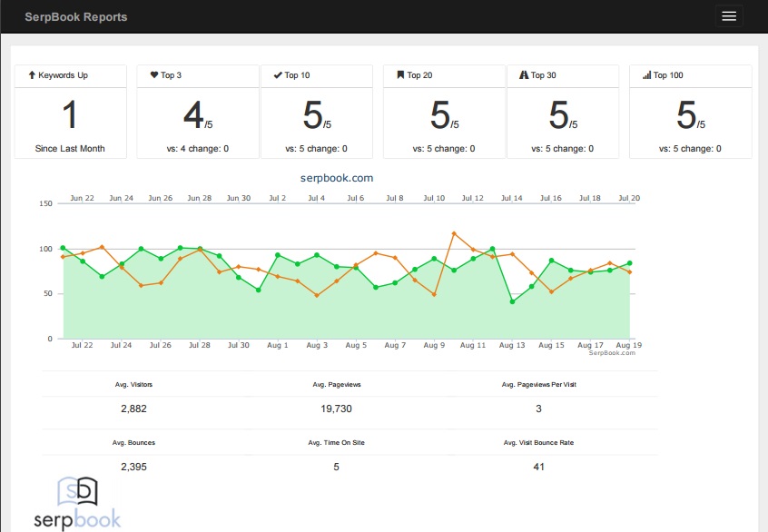Click the 'Avg. Pageviews Per Visit' label
Viewport: 768px width, 532px height.
click(x=538, y=385)
